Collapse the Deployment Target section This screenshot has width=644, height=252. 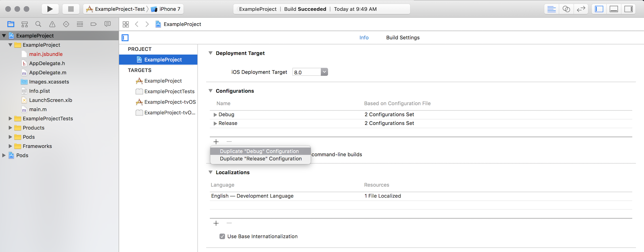pos(210,53)
